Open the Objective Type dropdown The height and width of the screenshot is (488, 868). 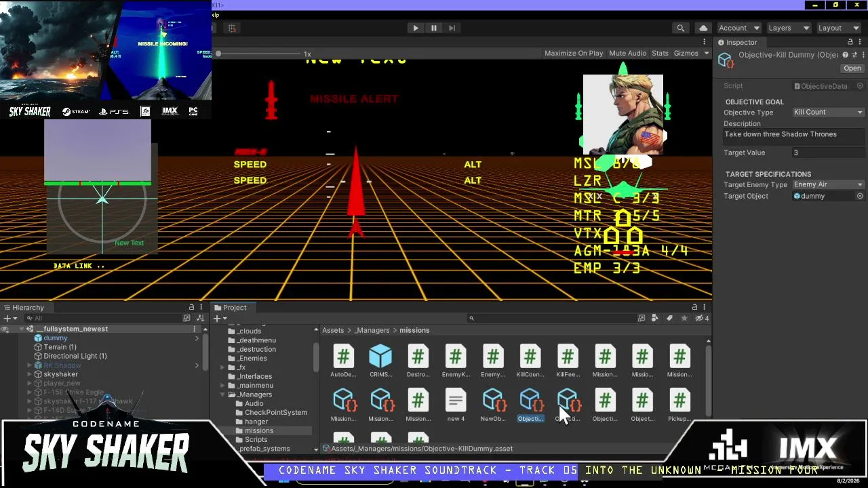[828, 113]
